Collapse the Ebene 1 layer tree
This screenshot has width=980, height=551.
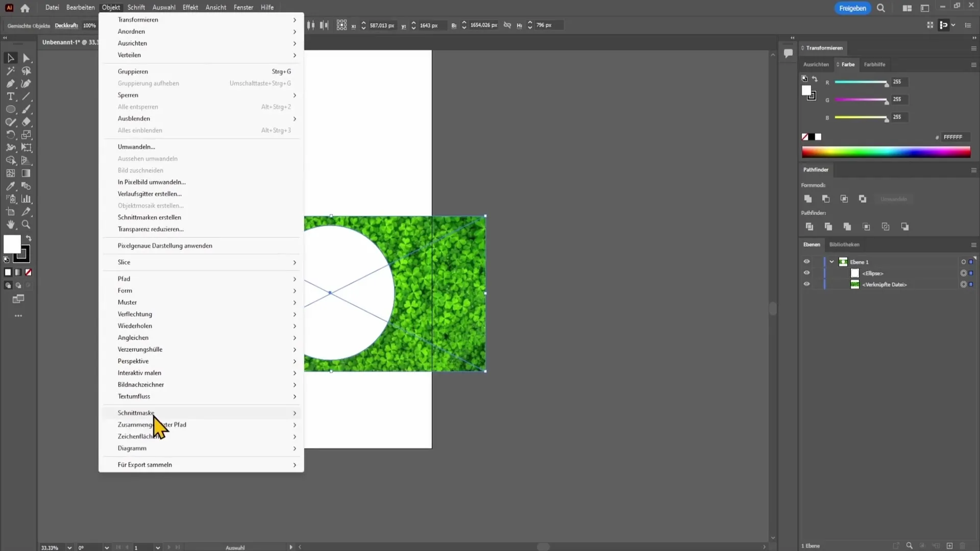831,262
